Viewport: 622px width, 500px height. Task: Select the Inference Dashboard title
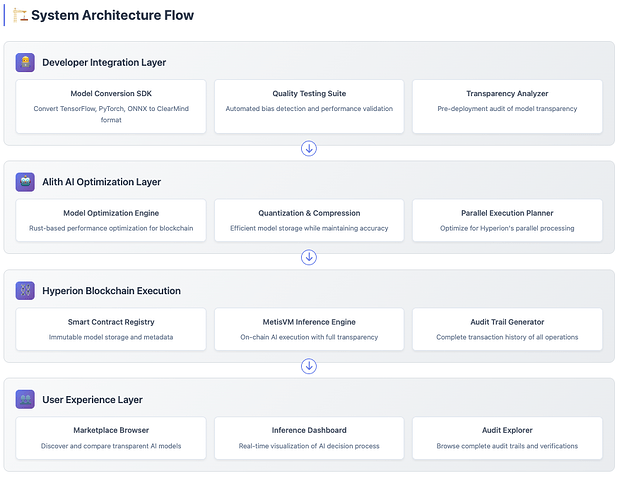309,430
